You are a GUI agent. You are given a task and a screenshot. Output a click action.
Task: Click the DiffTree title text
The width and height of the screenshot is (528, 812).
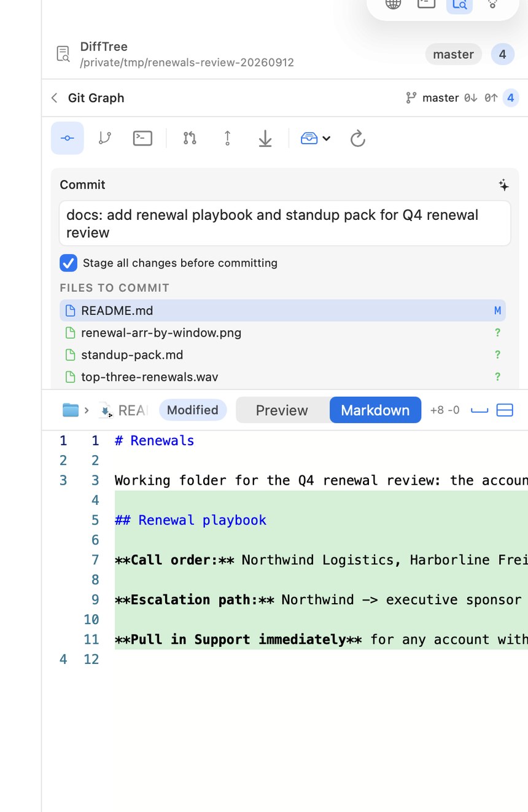point(104,47)
